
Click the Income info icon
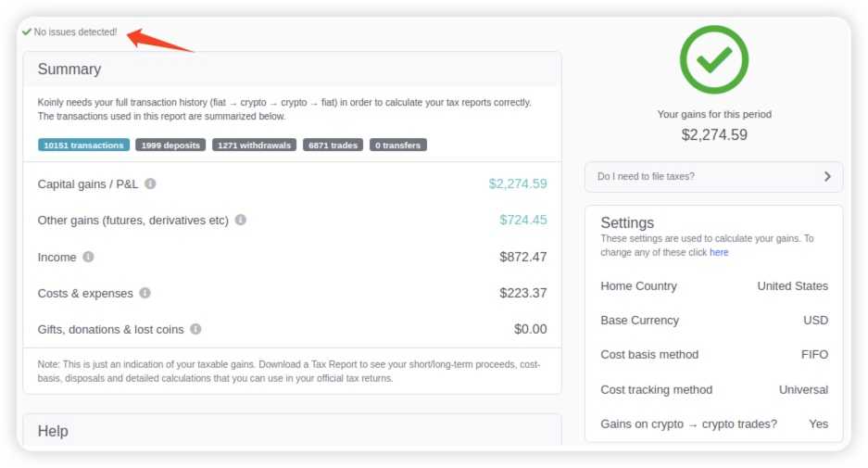[x=88, y=257]
